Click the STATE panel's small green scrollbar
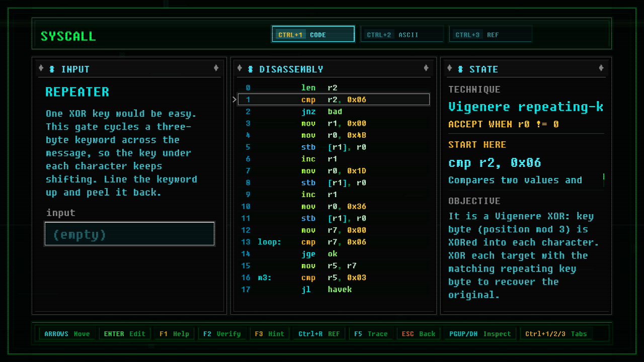The height and width of the screenshot is (362, 644). pyautogui.click(x=603, y=176)
